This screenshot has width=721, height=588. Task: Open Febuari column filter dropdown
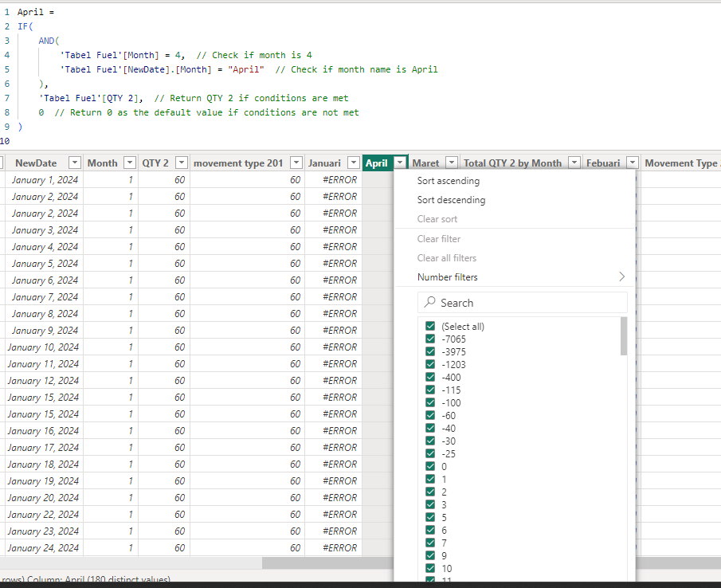[x=633, y=163]
